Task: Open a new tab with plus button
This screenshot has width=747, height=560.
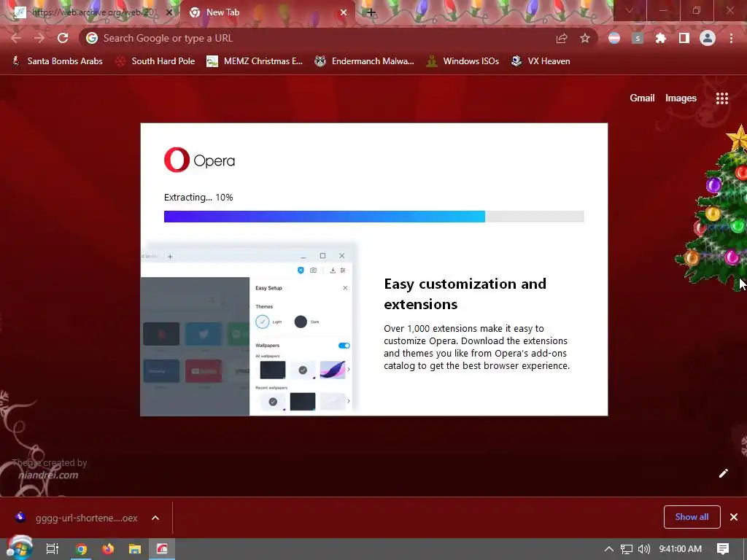Action: click(371, 12)
